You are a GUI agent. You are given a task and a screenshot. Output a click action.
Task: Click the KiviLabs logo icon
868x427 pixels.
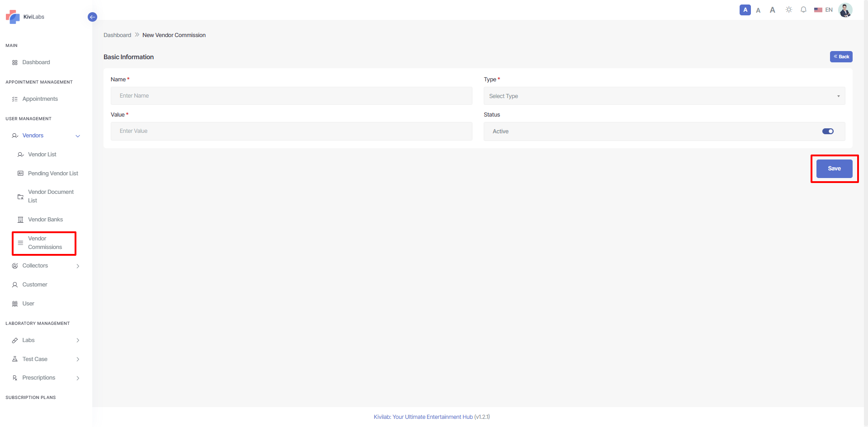pos(13,17)
